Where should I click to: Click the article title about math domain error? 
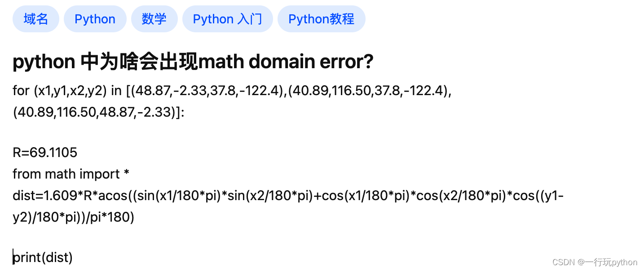(x=193, y=61)
